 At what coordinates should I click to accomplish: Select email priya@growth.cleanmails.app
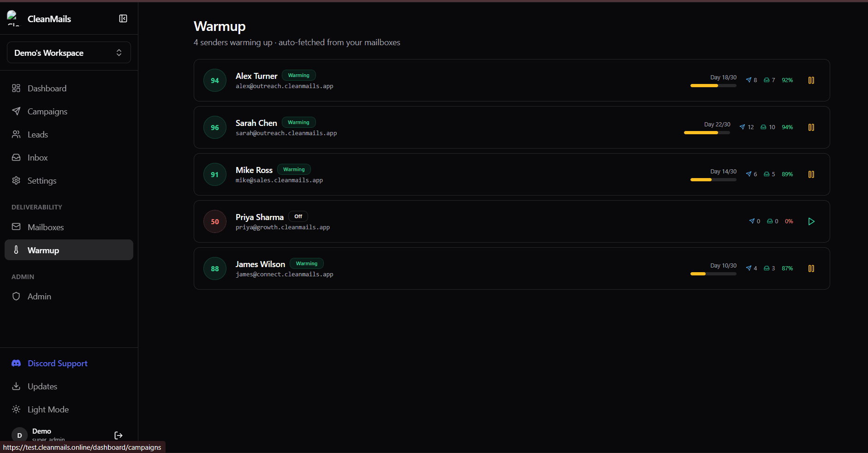click(x=283, y=227)
